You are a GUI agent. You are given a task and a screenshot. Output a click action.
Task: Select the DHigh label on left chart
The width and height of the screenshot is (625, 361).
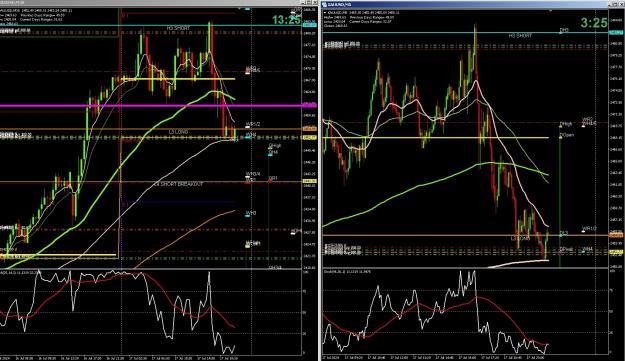tap(275, 146)
